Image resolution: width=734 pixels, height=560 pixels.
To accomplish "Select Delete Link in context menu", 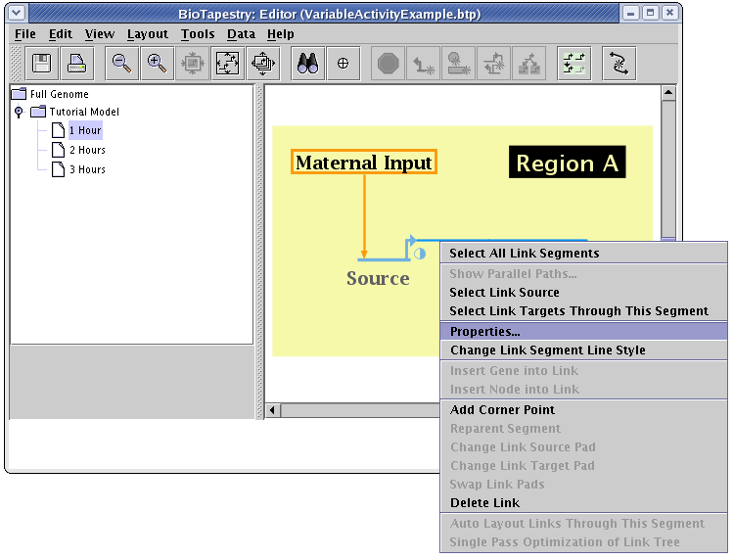I will [484, 503].
